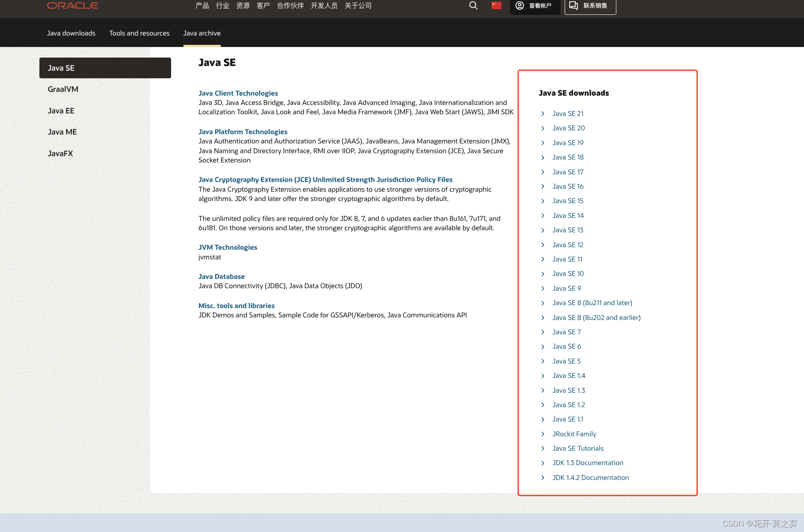Screen dimensions: 804x532
Task: Open the Java SE 1.1 download link
Action: (x=568, y=419)
